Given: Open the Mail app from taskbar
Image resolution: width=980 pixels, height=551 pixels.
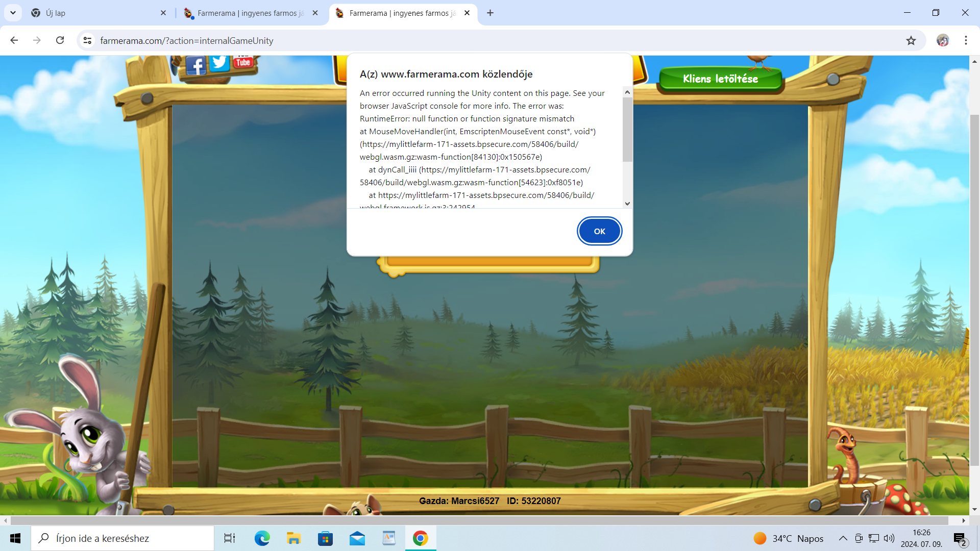Looking at the screenshot, I should click(357, 538).
